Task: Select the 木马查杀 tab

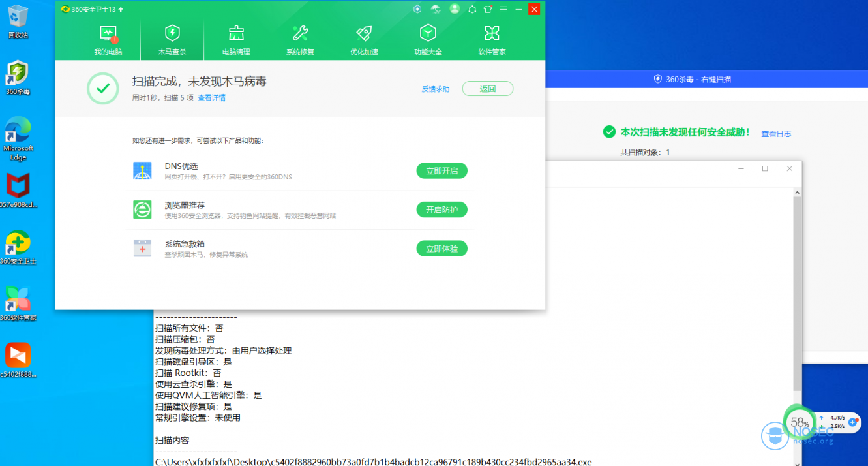Action: click(x=172, y=40)
